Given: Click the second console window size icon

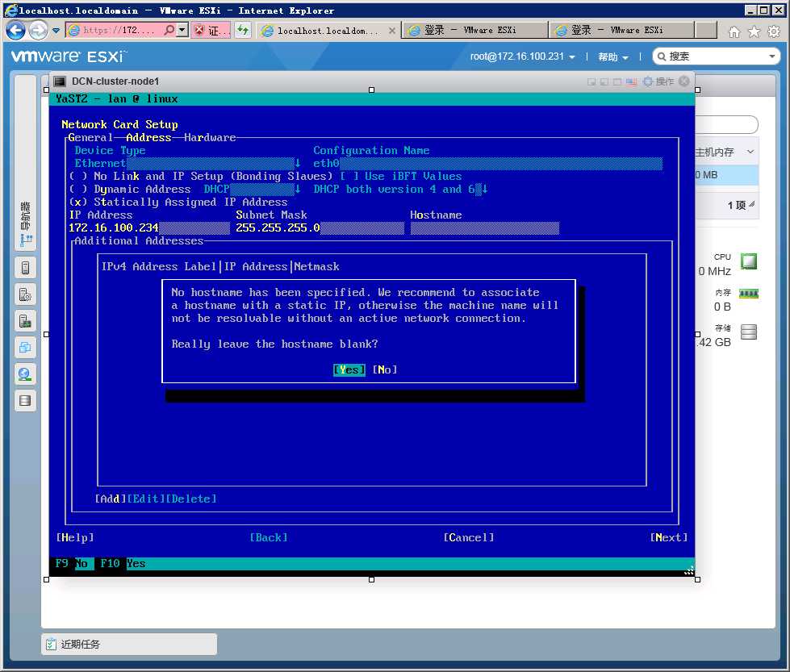Looking at the screenshot, I should coord(604,81).
